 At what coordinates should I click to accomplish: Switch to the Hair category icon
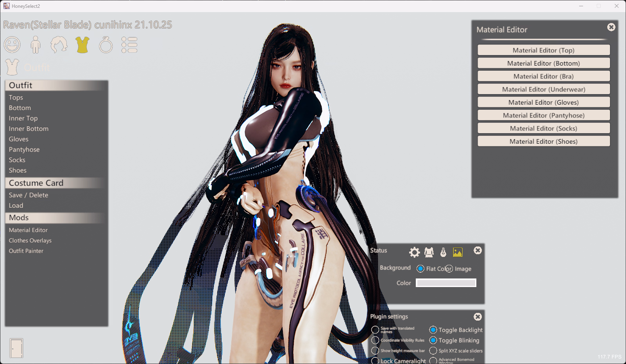[x=59, y=45]
